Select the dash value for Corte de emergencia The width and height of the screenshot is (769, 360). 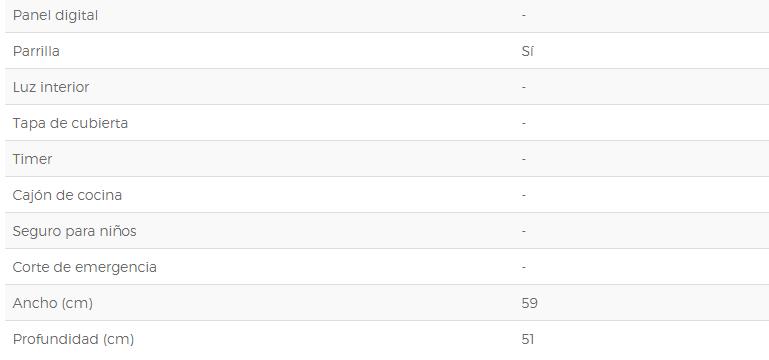point(524,267)
